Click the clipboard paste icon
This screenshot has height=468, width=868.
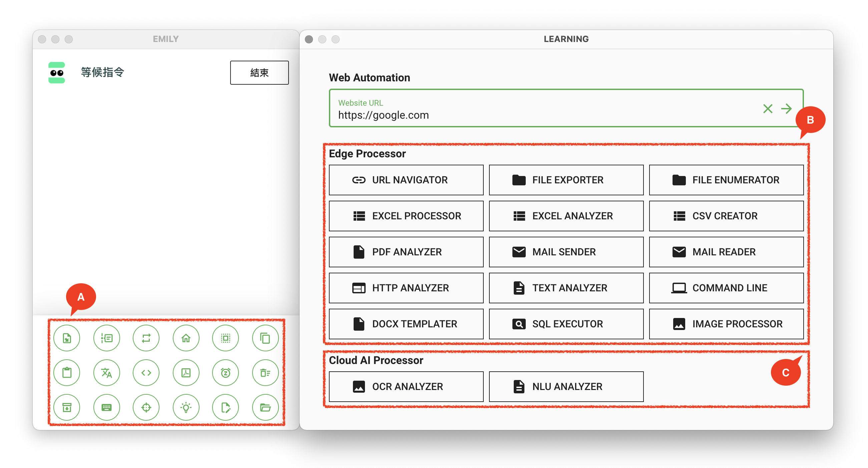pyautogui.click(x=67, y=373)
